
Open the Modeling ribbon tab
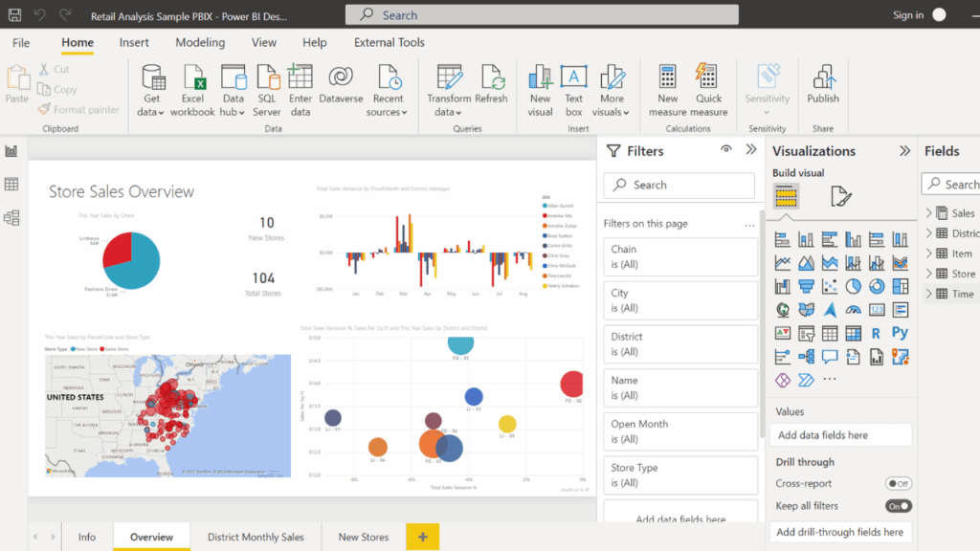click(199, 42)
